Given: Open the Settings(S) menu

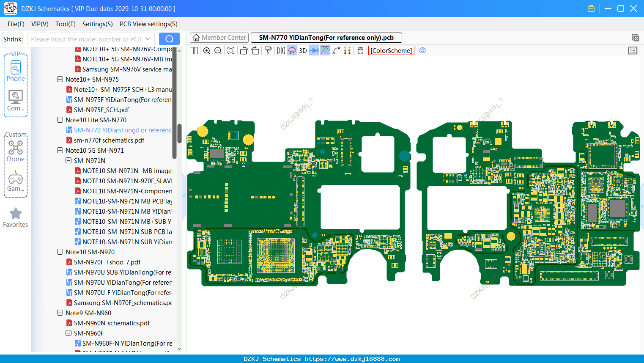Looking at the screenshot, I should [x=97, y=24].
